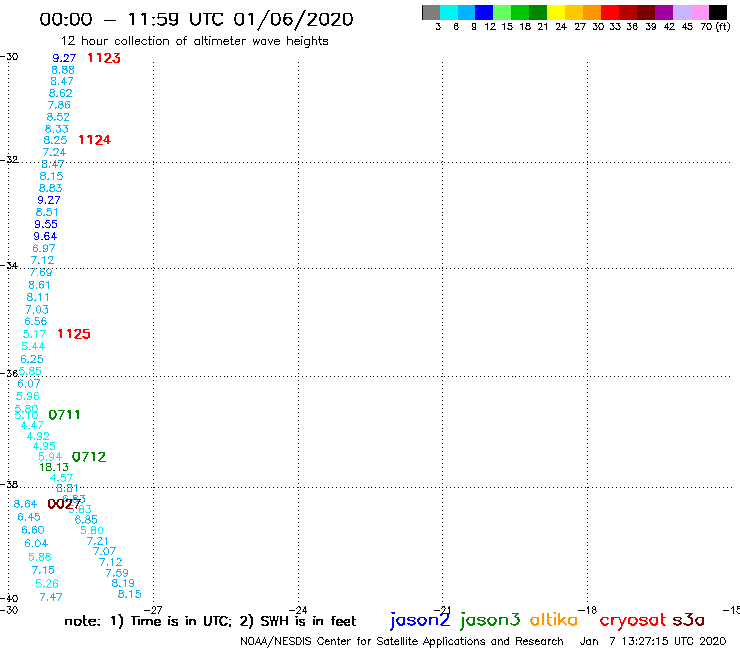Select the 7.21 wave height value
This screenshot has width=740, height=650.
click(x=98, y=541)
